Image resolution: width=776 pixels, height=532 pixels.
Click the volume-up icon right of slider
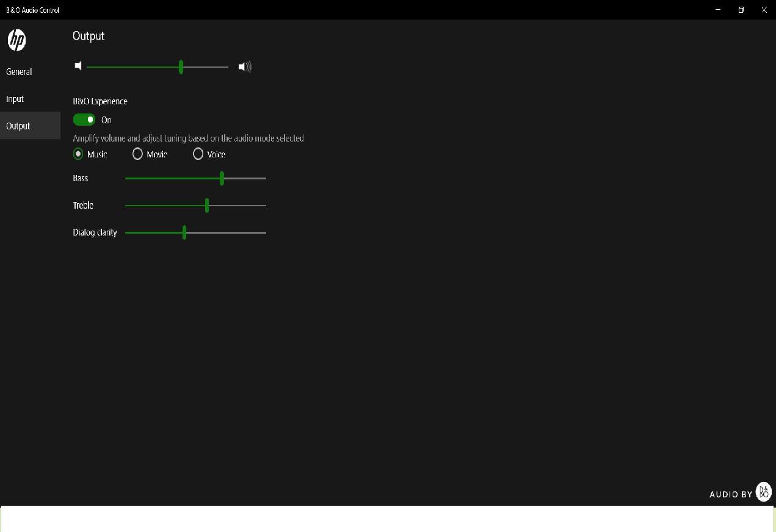pyautogui.click(x=244, y=67)
